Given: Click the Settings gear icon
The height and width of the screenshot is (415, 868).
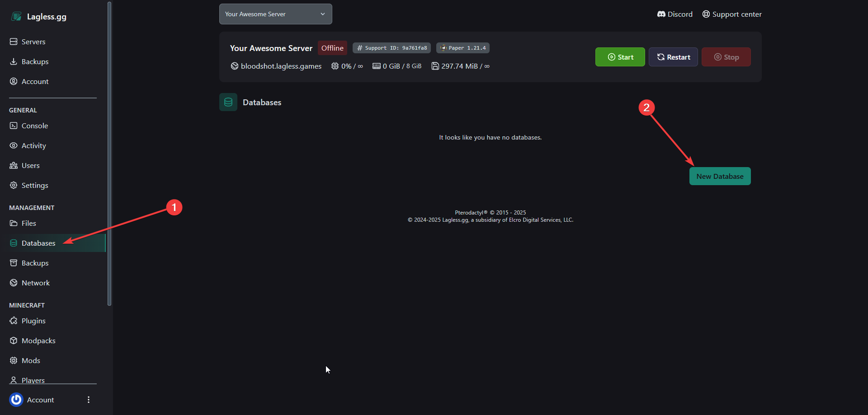Looking at the screenshot, I should point(14,185).
